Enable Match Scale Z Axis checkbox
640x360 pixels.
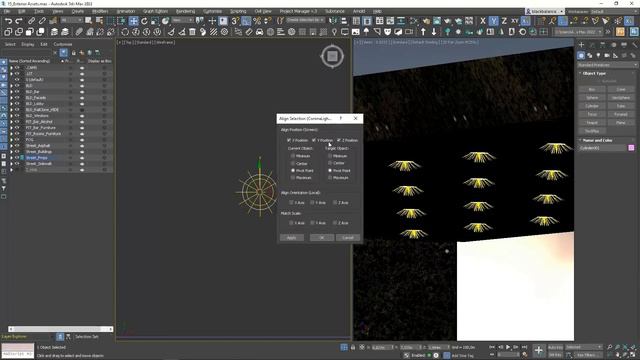335,223
